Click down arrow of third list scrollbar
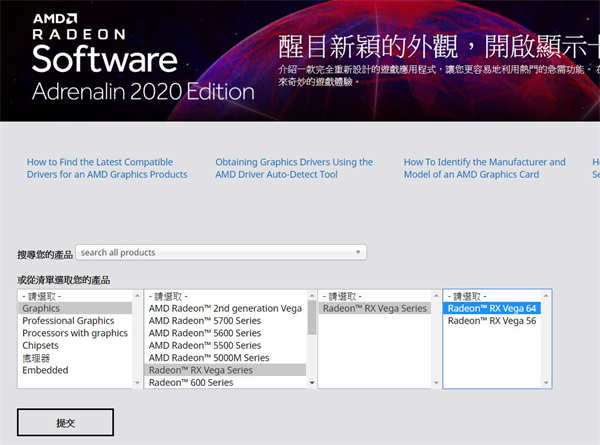 436,382
